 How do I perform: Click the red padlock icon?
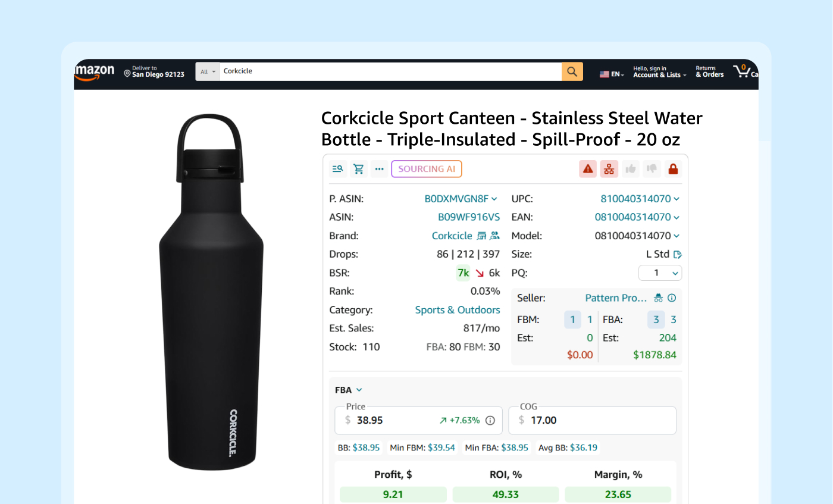click(673, 169)
